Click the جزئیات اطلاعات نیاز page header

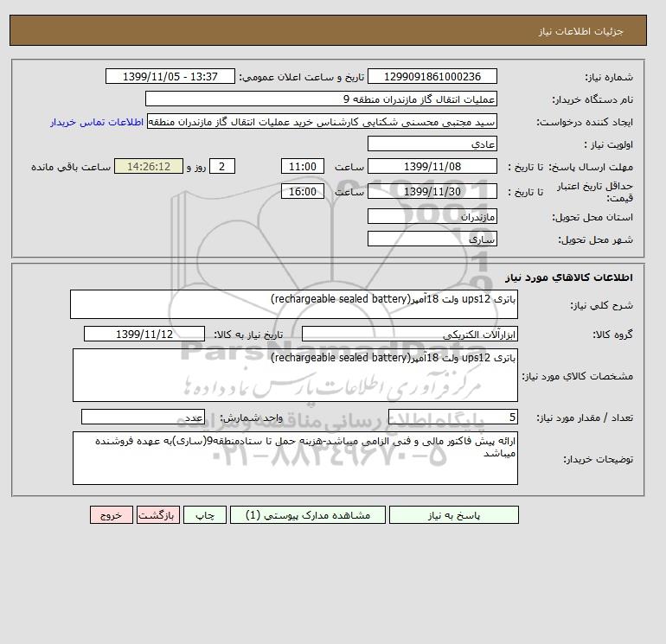[x=580, y=31]
